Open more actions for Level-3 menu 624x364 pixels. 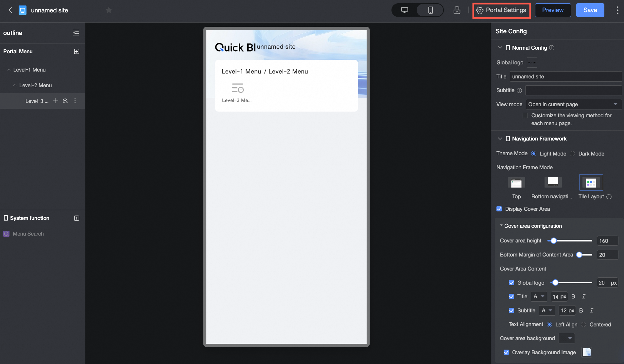75,101
